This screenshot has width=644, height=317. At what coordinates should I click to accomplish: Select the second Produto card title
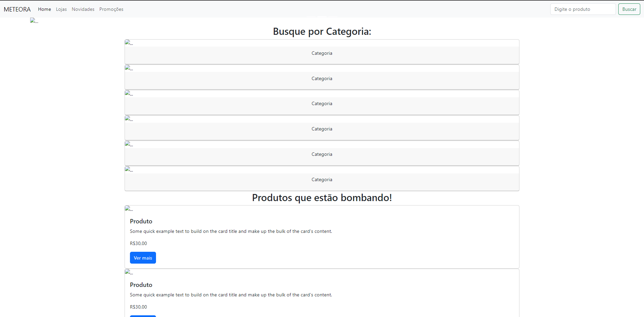pyautogui.click(x=141, y=285)
